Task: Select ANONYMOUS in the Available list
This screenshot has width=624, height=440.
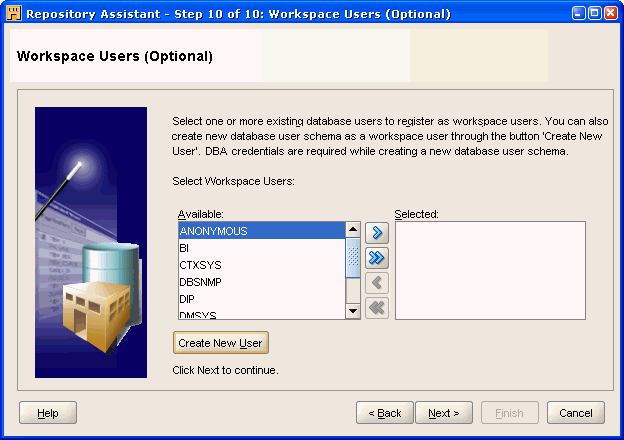Action: point(260,231)
